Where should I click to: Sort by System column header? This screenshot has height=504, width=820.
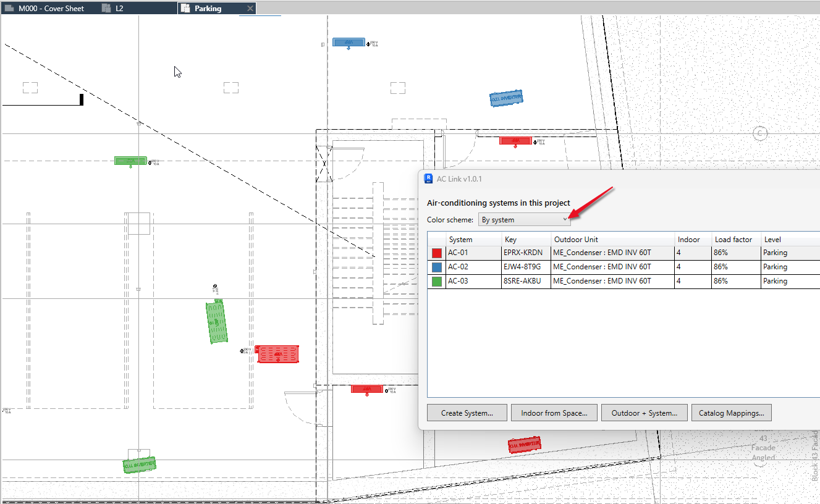point(473,239)
